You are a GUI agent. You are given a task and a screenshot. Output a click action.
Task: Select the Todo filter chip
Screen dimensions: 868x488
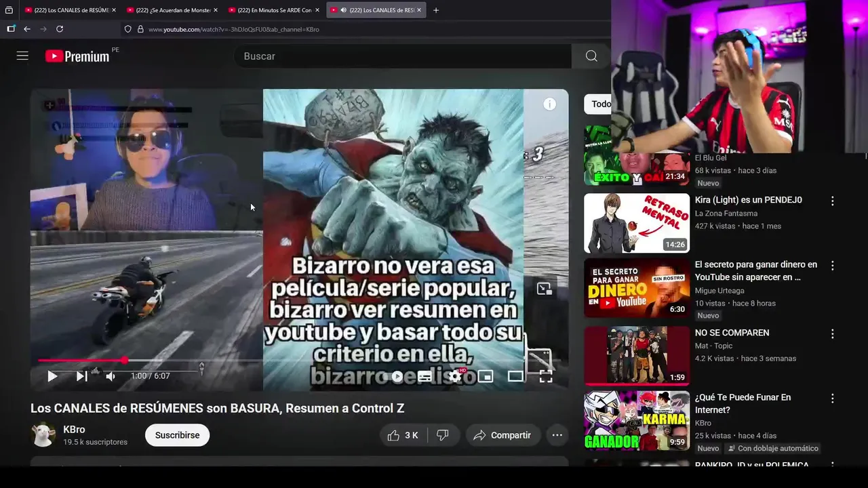click(x=598, y=104)
